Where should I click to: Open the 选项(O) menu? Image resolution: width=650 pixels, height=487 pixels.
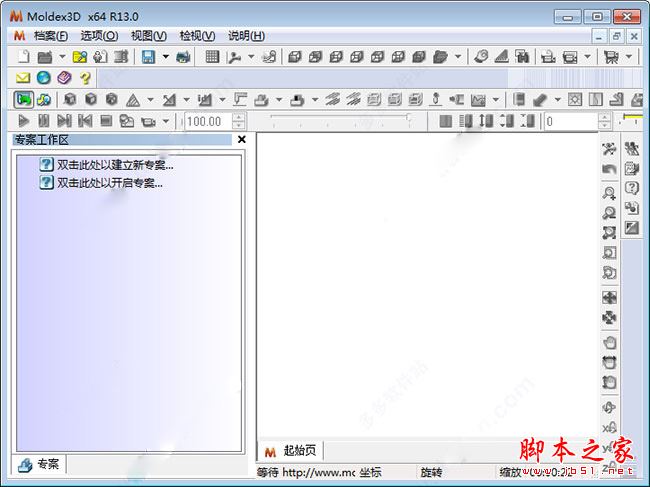[99, 36]
